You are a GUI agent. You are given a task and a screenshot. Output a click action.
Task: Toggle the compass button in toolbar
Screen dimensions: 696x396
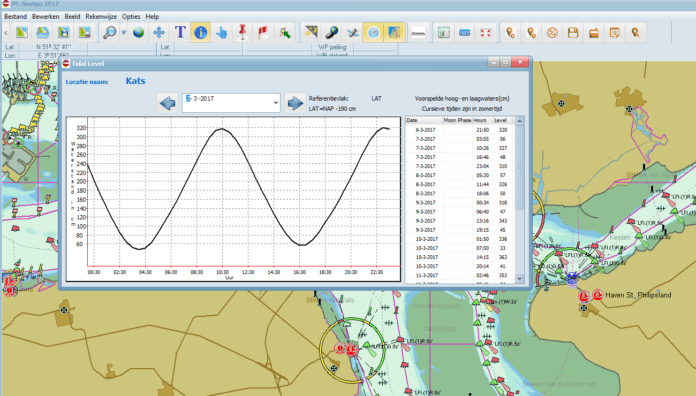point(373,32)
